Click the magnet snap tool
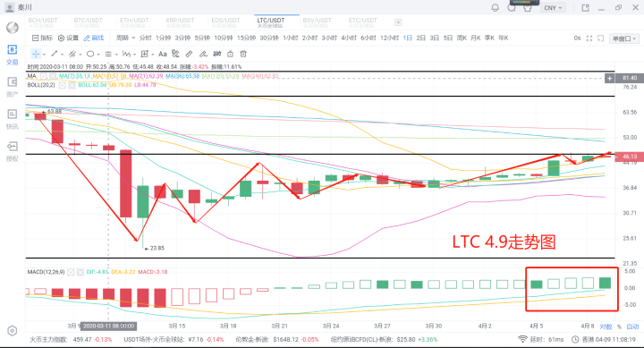The image size is (644, 348). tap(216, 54)
